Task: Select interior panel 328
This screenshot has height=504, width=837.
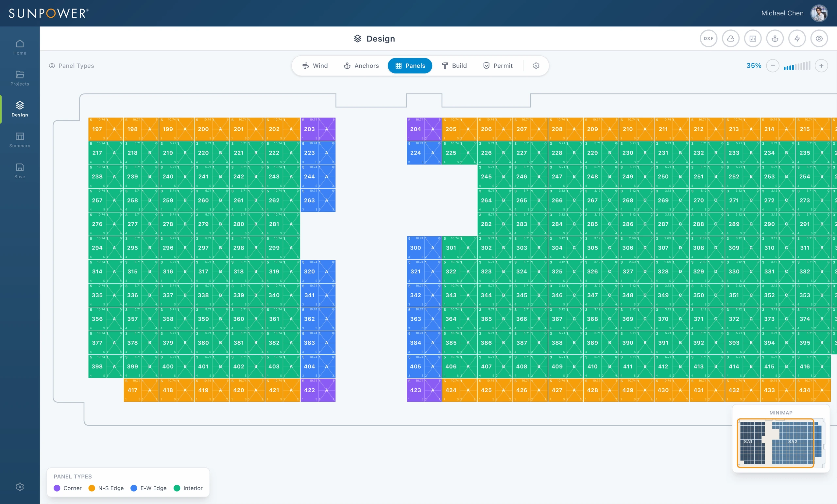Action: coord(672,271)
